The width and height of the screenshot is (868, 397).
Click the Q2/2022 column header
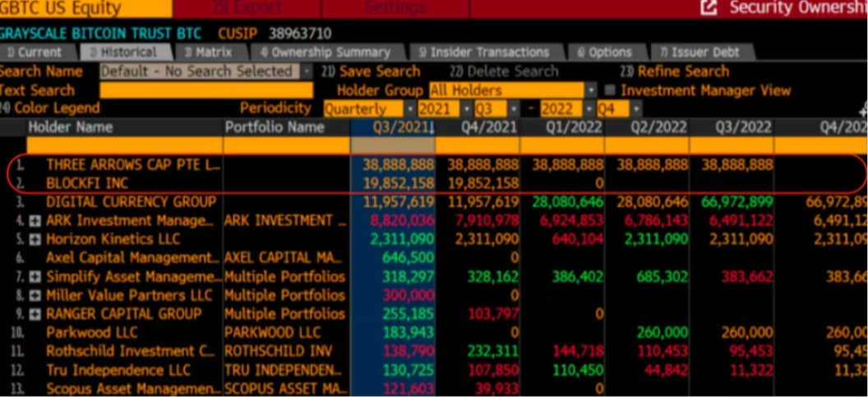coord(647,127)
